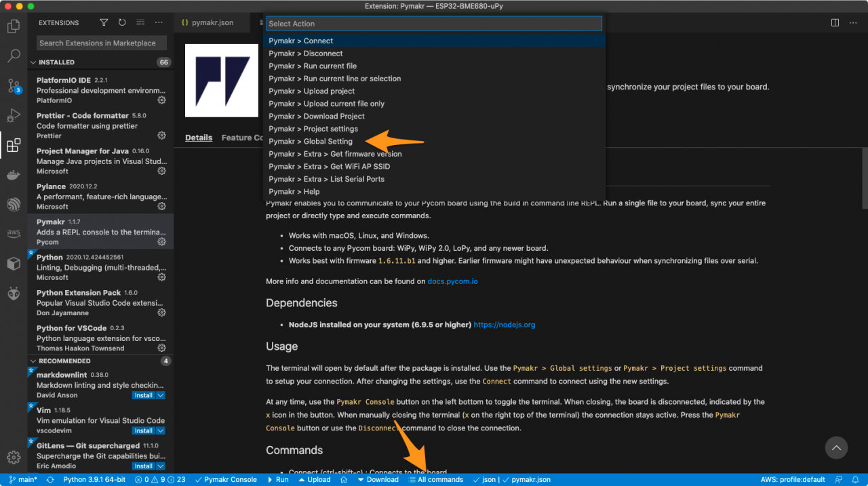Image resolution: width=868 pixels, height=486 pixels.
Task: Open the AWS sidebar icon
Action: [14, 232]
